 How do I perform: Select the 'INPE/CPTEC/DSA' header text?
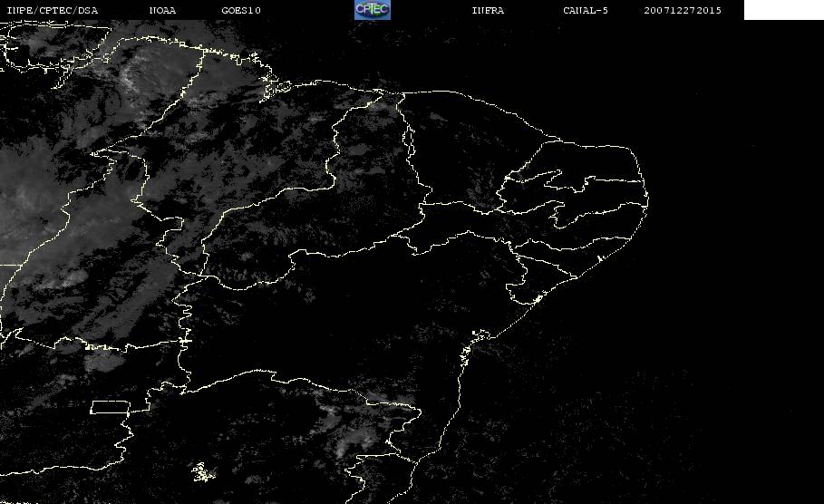[52, 11]
